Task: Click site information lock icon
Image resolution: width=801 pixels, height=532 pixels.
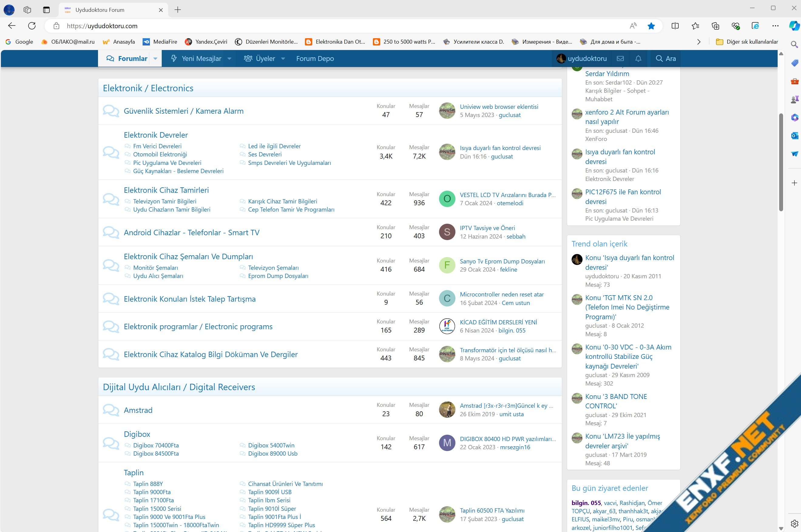Action: [56, 26]
